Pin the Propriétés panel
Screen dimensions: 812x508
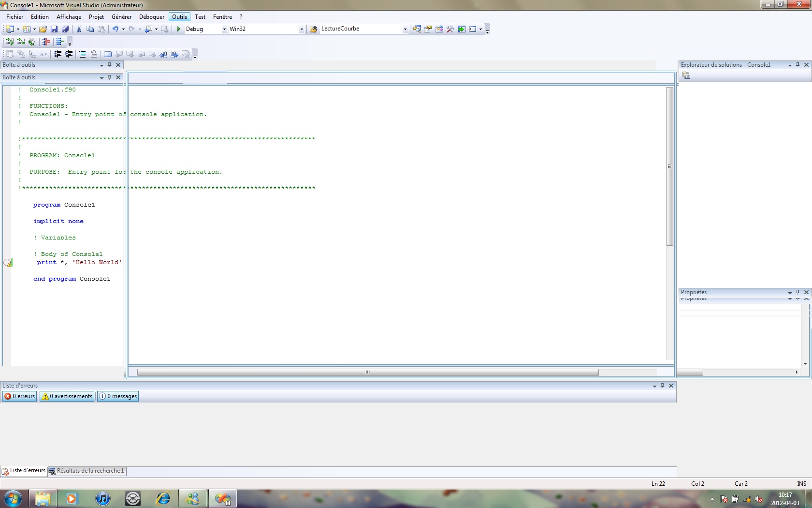point(798,292)
